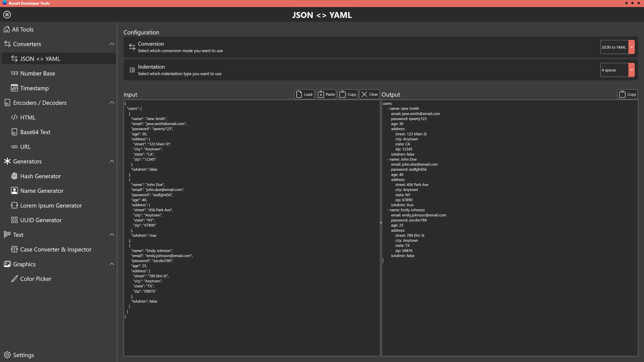
Task: Select the Hash Generator tool
Action: click(41, 176)
